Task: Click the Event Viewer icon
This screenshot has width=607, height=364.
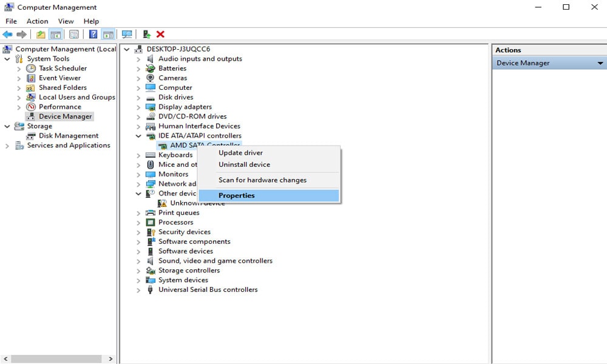Action: pos(31,78)
